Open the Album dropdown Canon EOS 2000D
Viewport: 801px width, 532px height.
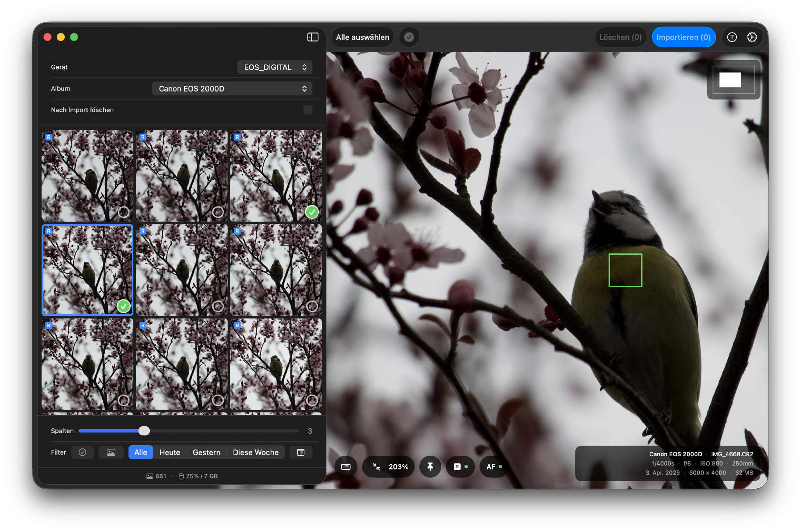(232, 88)
